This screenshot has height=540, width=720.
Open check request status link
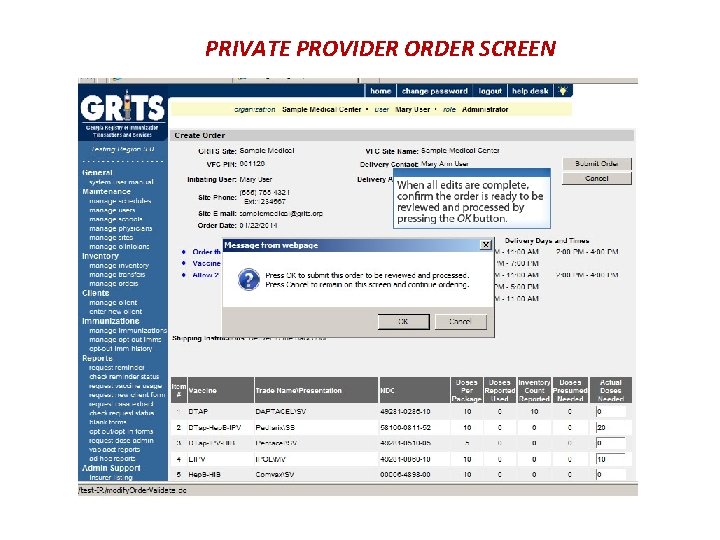[122, 413]
